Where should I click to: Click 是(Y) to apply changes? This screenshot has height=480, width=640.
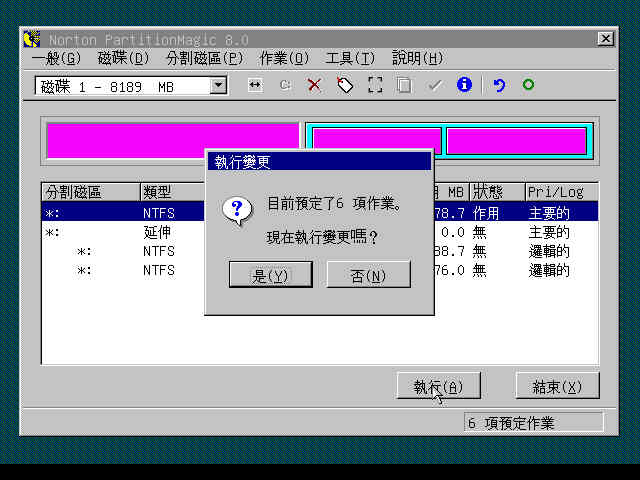pyautogui.click(x=270, y=275)
